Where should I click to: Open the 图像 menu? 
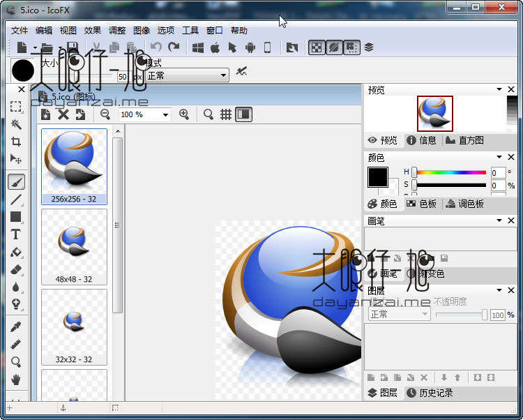(142, 31)
